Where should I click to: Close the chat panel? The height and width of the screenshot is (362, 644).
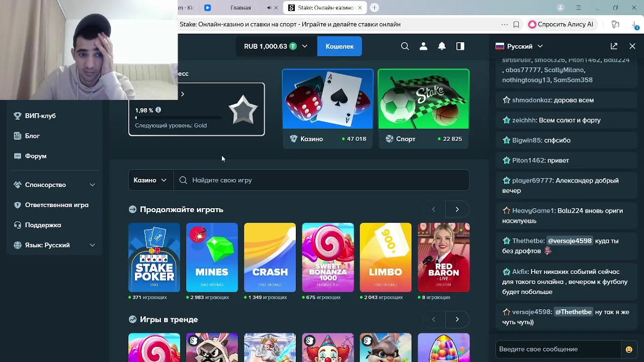pyautogui.click(x=632, y=46)
